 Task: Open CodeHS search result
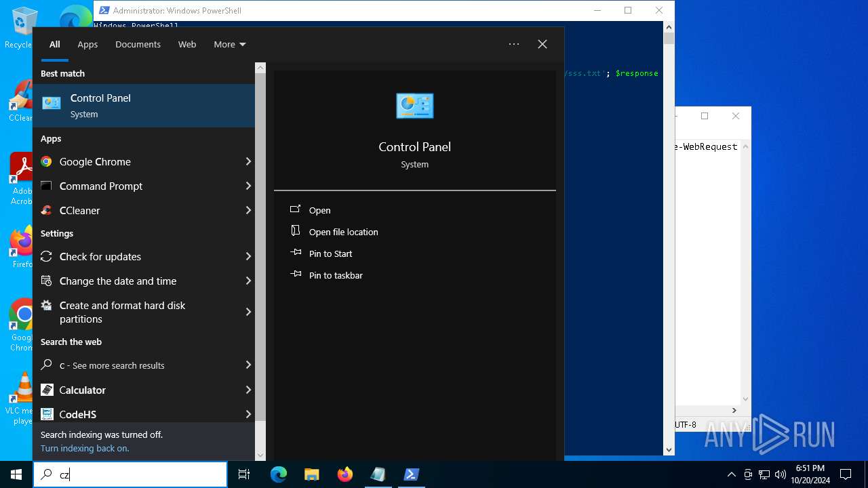[139, 413]
